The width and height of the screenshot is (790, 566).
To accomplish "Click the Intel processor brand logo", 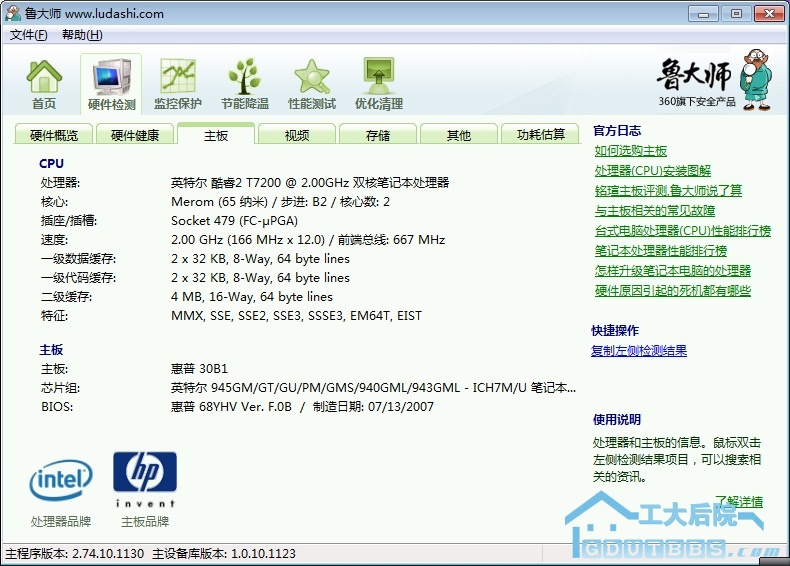I will coord(60,479).
